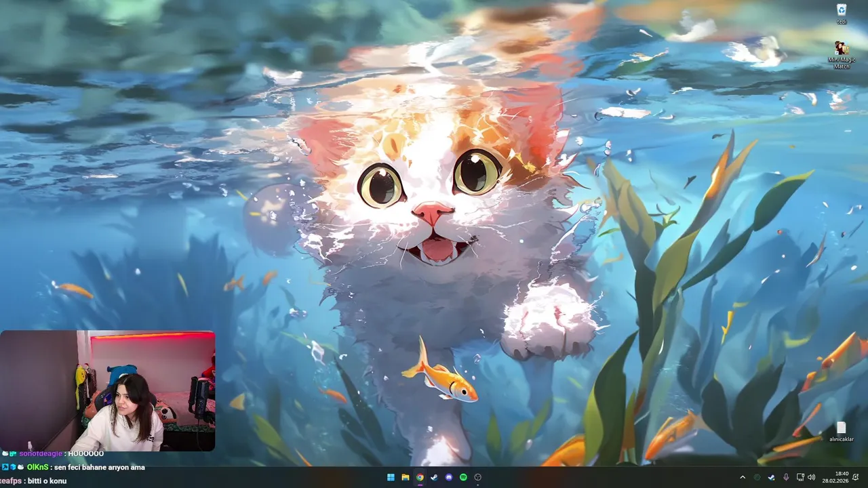The image size is (868, 488).
Task: Open Steam from the taskbar
Action: click(434, 477)
